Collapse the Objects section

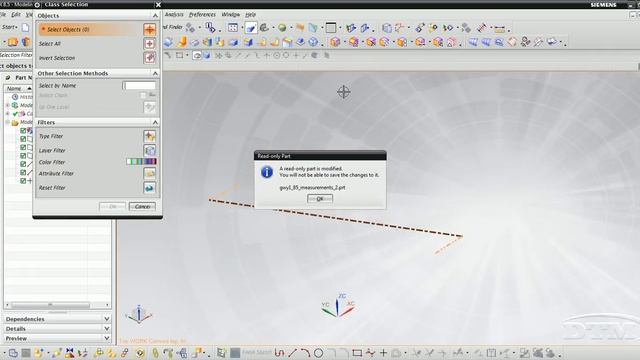point(155,16)
